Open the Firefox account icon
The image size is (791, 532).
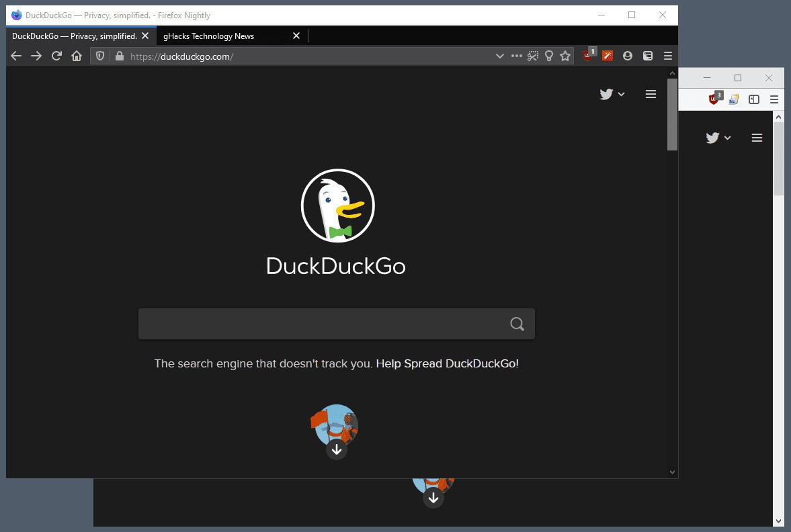click(628, 56)
